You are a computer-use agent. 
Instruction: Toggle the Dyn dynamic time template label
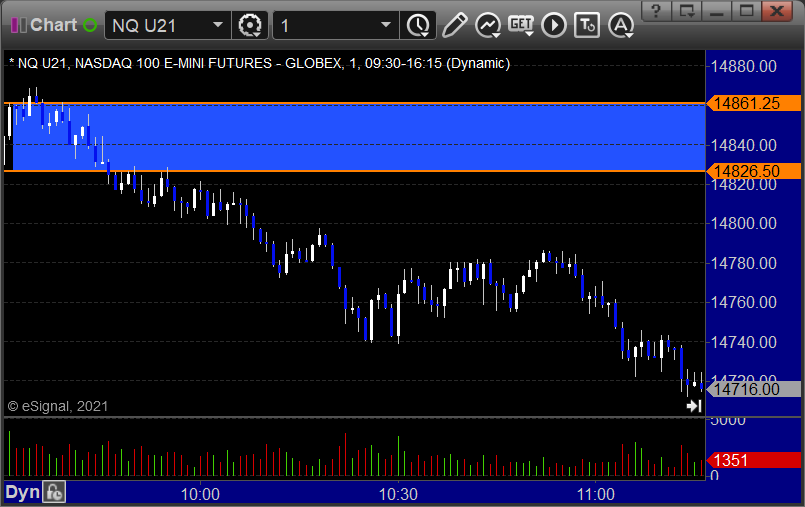23,493
